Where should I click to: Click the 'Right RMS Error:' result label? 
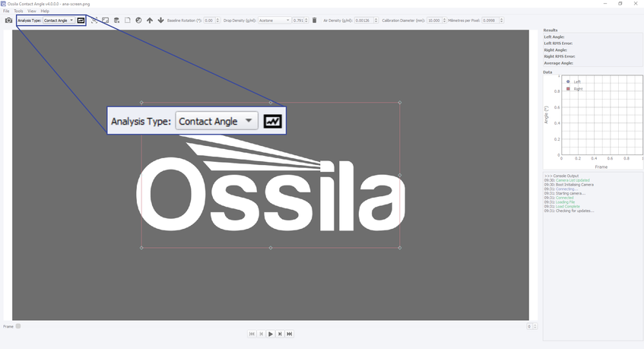[560, 57]
